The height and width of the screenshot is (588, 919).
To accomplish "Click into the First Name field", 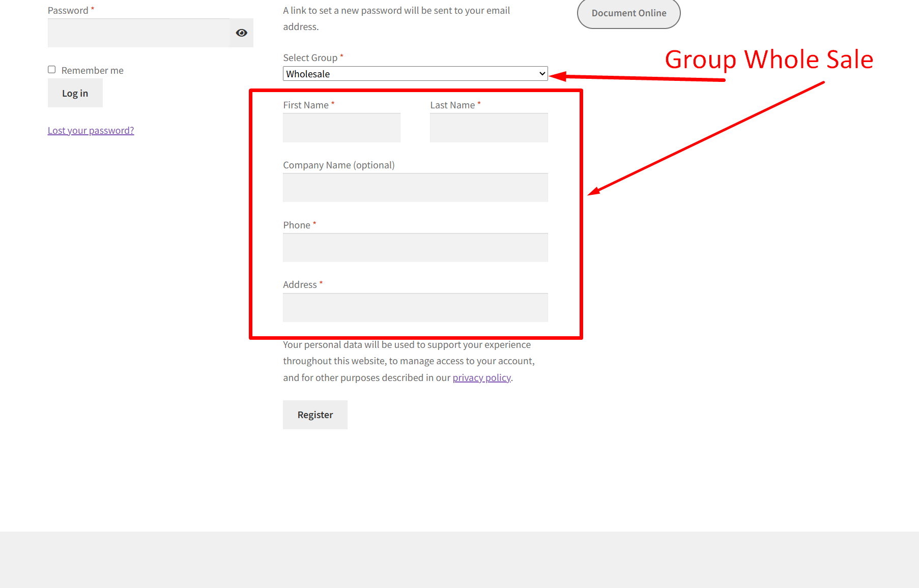I will [341, 128].
